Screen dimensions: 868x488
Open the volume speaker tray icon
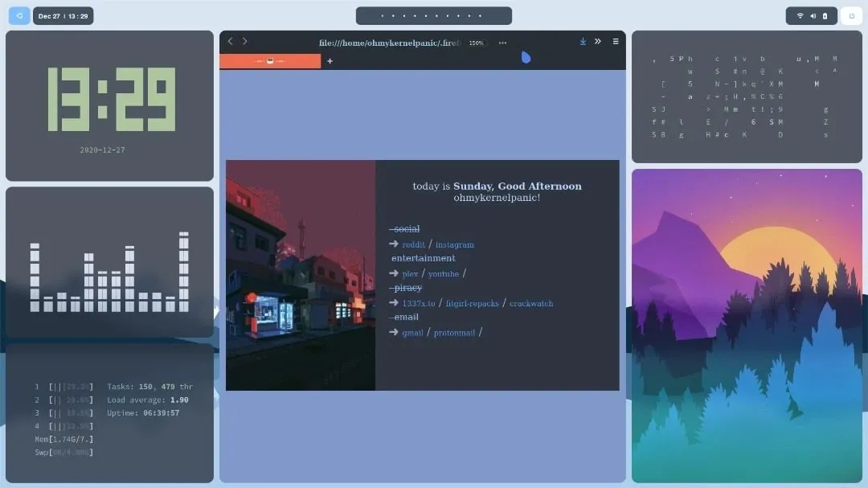813,16
